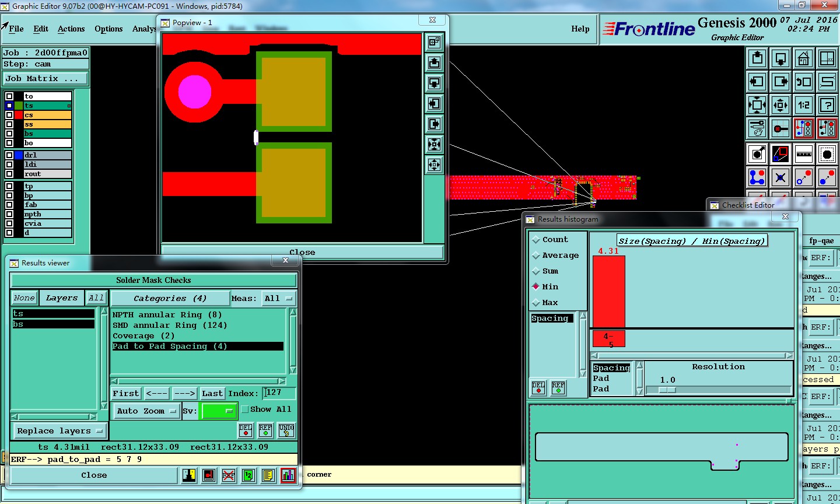Open the File menu
Screen dimensions: 840x504
point(16,29)
